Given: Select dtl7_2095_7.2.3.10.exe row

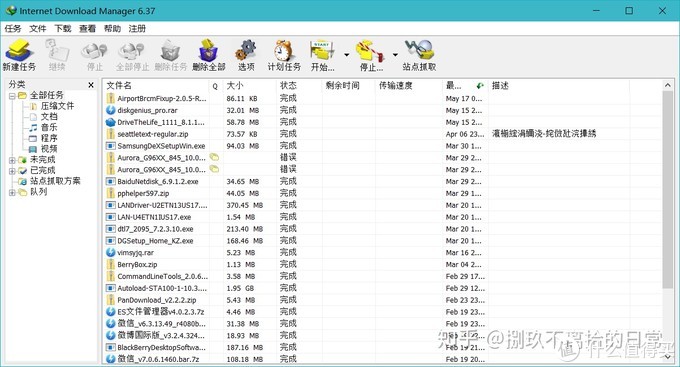Looking at the screenshot, I should pyautogui.click(x=383, y=229).
